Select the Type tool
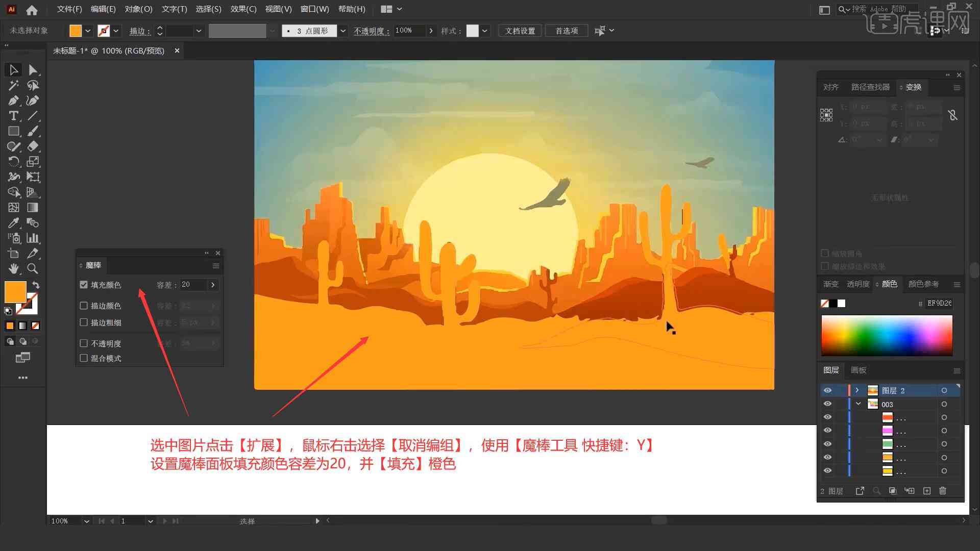This screenshot has width=980, height=551. point(13,116)
